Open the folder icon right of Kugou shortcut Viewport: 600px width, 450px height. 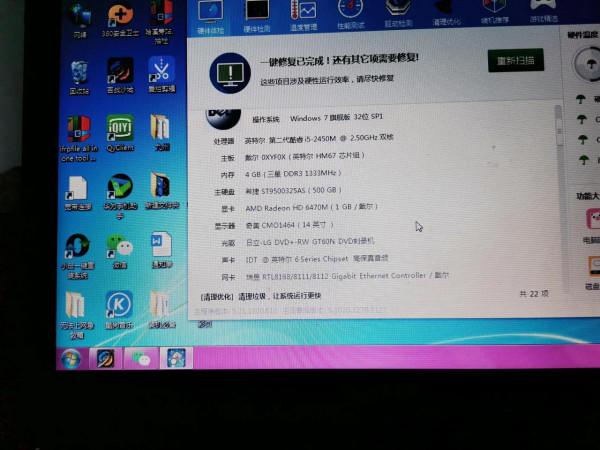(x=162, y=309)
